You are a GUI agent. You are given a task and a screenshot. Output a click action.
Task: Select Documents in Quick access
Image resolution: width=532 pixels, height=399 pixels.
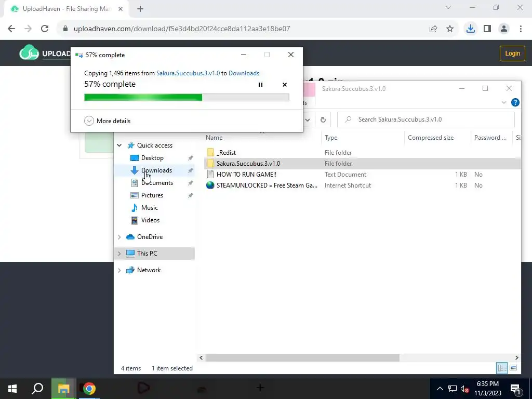(157, 183)
